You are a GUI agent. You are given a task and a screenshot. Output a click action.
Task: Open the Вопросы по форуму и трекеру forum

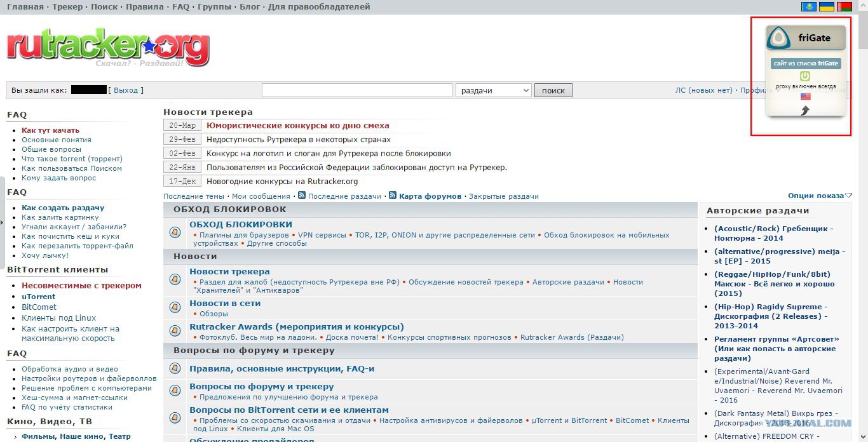point(261,386)
